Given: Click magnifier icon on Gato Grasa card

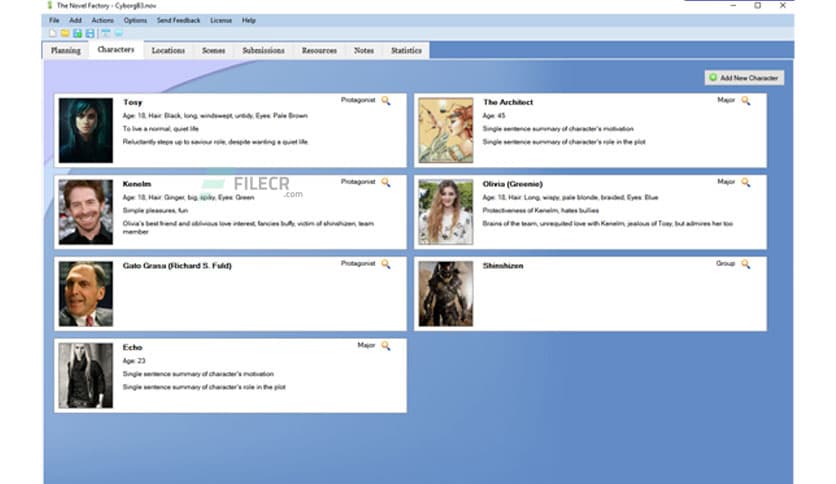Looking at the screenshot, I should click(386, 264).
